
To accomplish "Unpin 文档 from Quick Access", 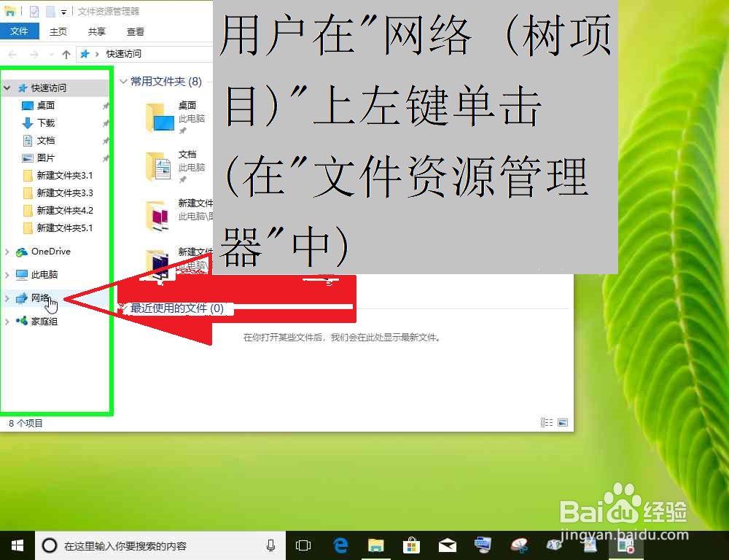I will 104,139.
